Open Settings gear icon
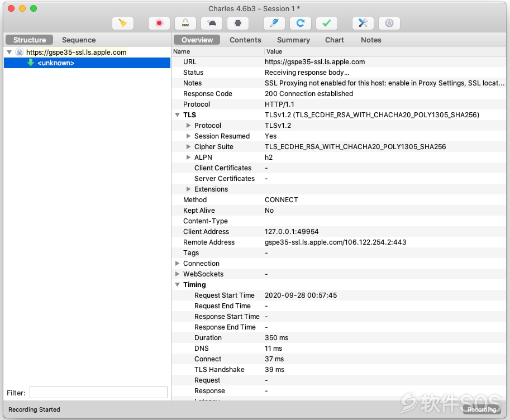The image size is (510, 420). tap(389, 23)
